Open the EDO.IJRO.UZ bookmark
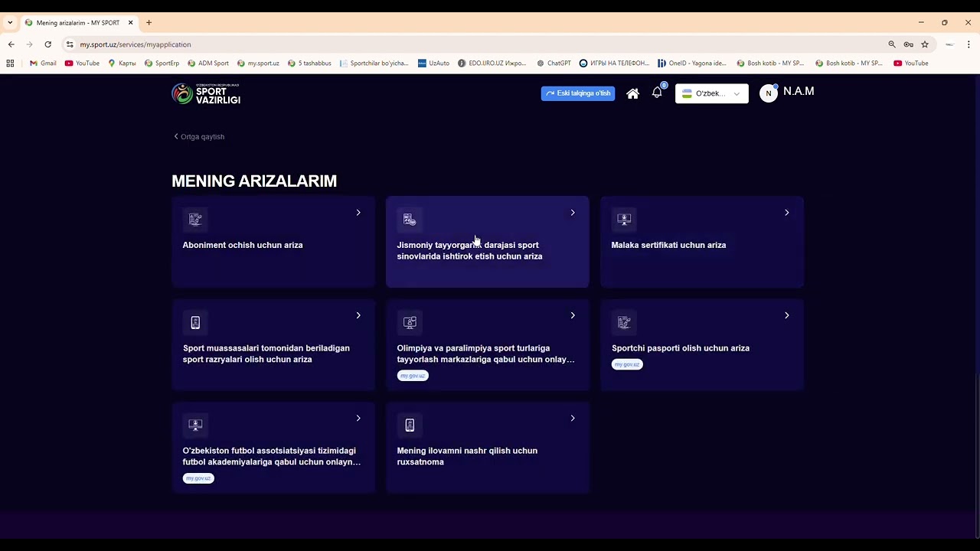 492,64
